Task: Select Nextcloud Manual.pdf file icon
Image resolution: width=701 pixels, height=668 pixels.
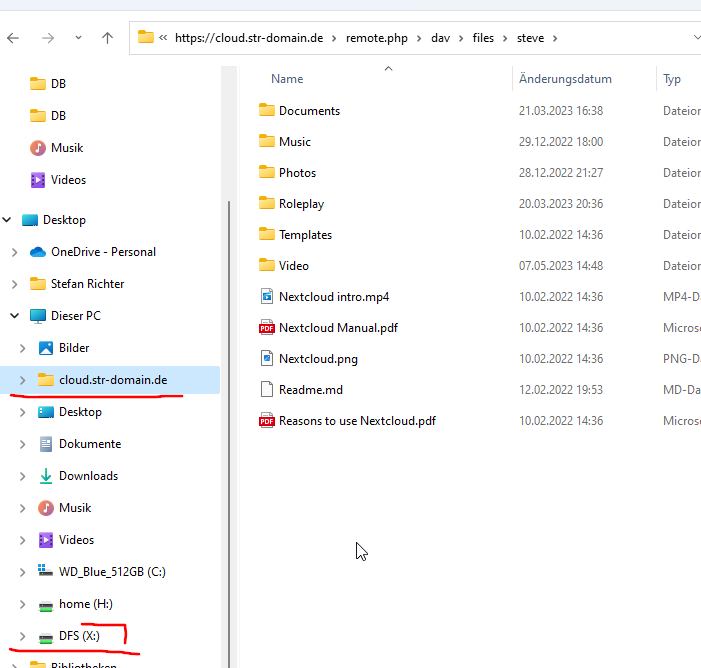Action: click(x=267, y=327)
